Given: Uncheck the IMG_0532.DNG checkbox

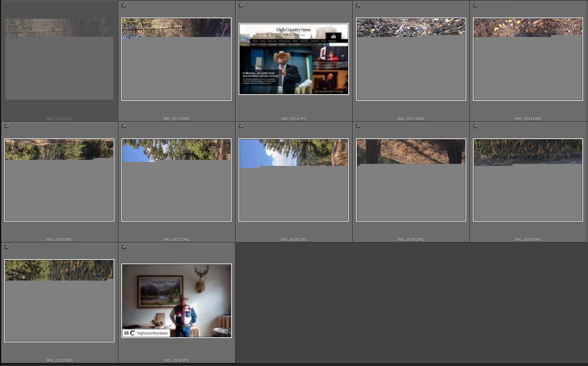Looking at the screenshot, I should click(7, 247).
